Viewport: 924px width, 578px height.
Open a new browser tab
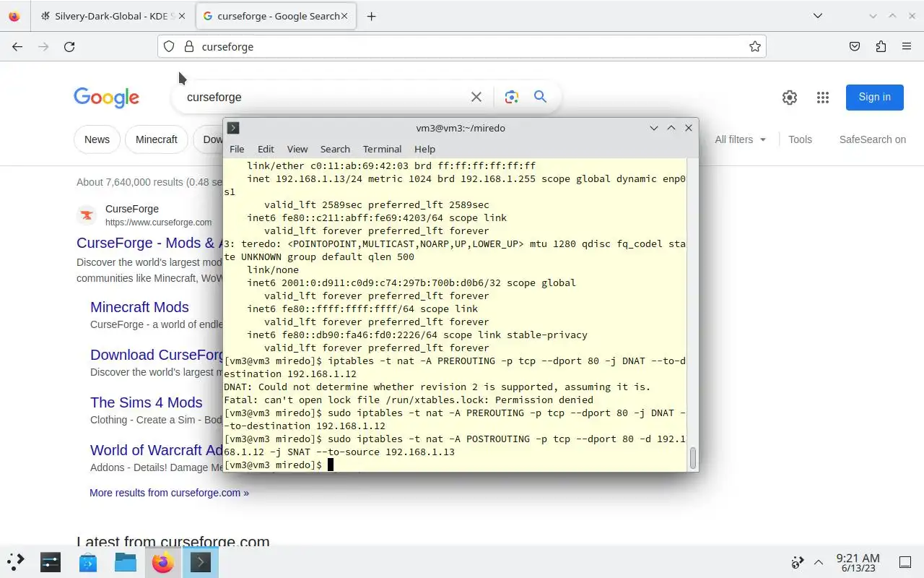[371, 16]
